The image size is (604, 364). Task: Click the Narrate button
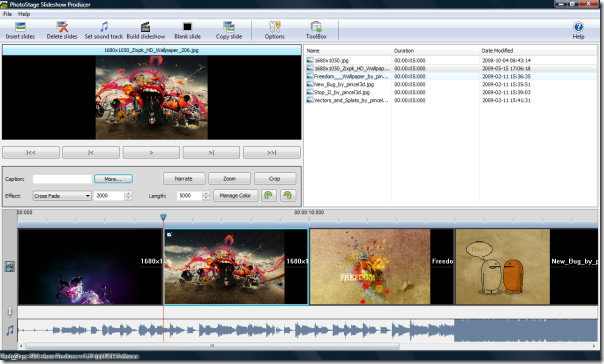click(184, 179)
